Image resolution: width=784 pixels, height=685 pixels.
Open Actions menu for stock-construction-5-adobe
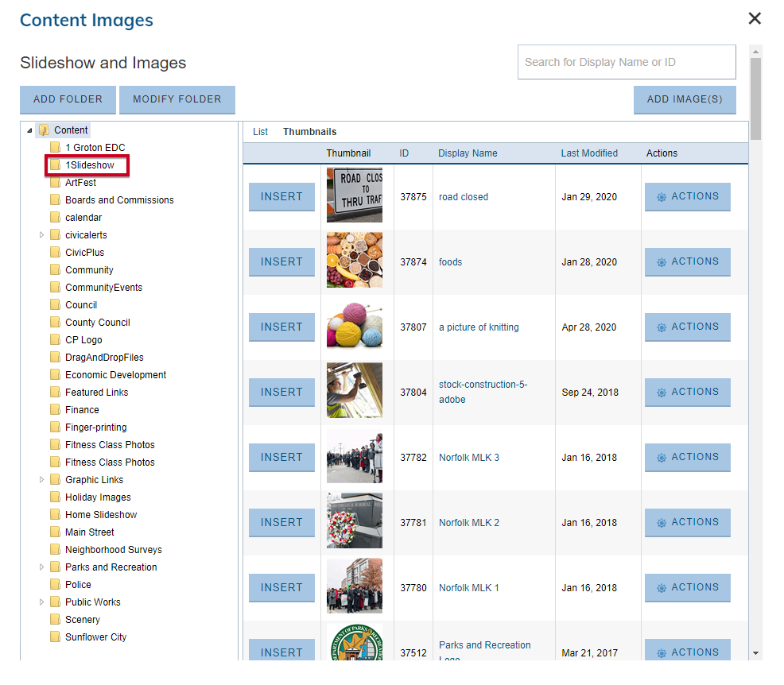(688, 393)
